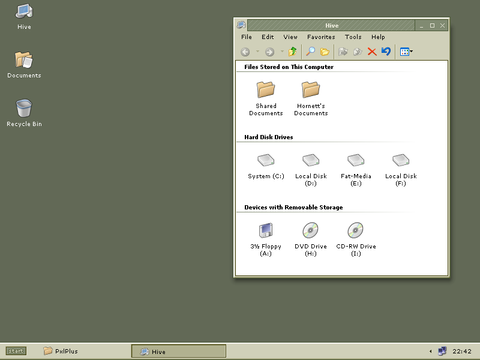Screen dimensions: 480x360
Task: Select Shared Documents folder
Action: click(x=266, y=99)
